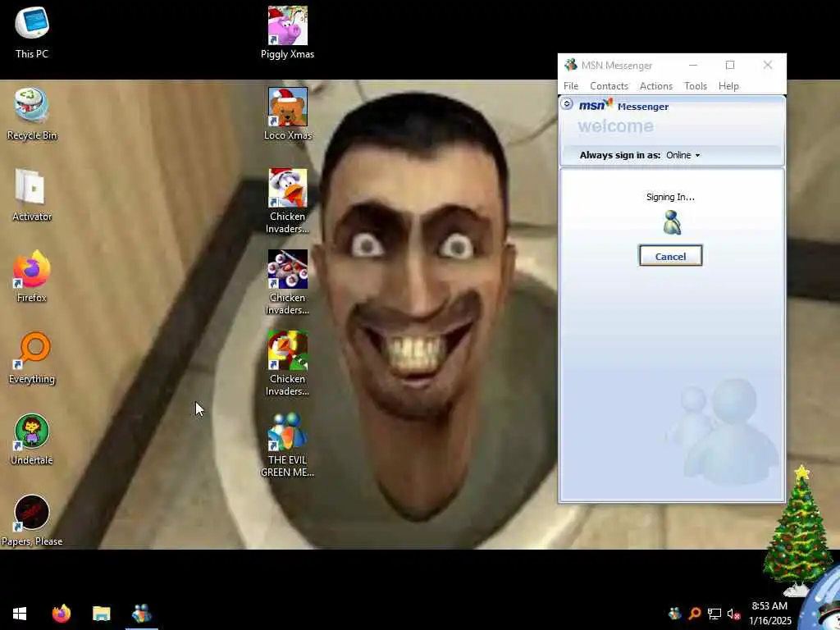Close the MSN Messenger window
This screenshot has width=840, height=630.
click(767, 65)
